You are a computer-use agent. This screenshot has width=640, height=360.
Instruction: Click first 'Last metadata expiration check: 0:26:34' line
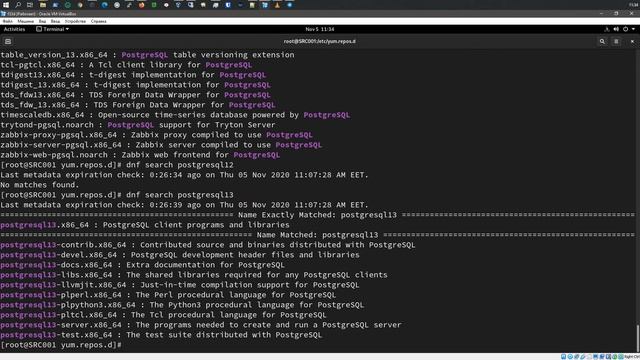tap(184, 175)
